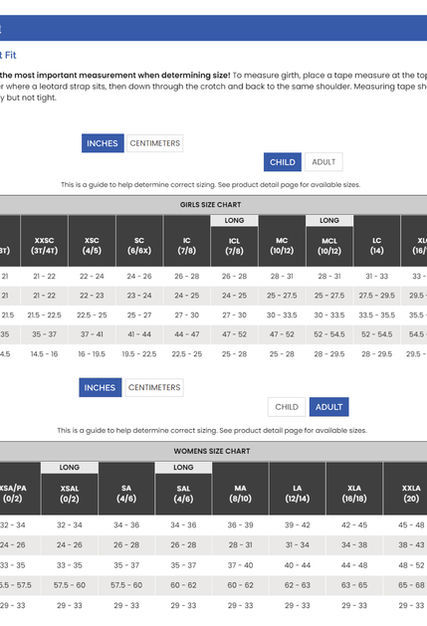Click the SC (6/6X) column header
427x626 pixels.
[139, 241]
